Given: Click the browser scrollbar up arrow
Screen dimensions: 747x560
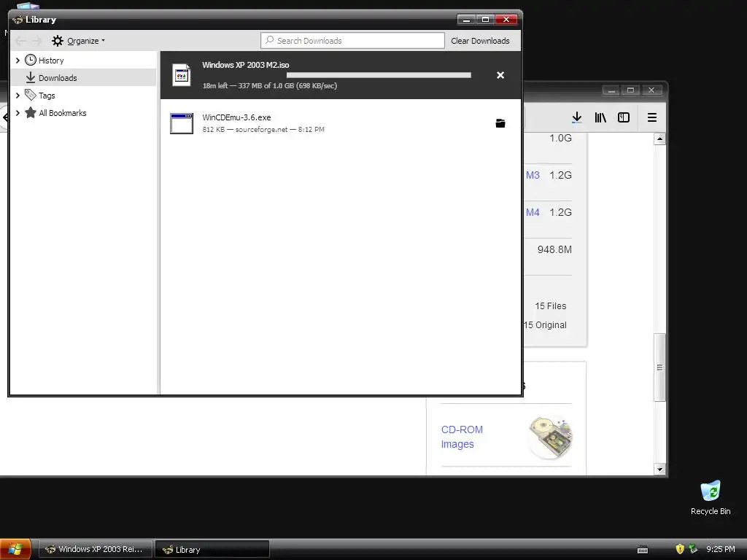Looking at the screenshot, I should coord(659,139).
